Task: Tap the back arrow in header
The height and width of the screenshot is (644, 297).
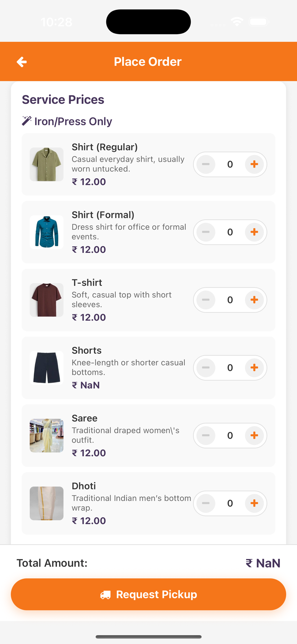Action: [22, 62]
